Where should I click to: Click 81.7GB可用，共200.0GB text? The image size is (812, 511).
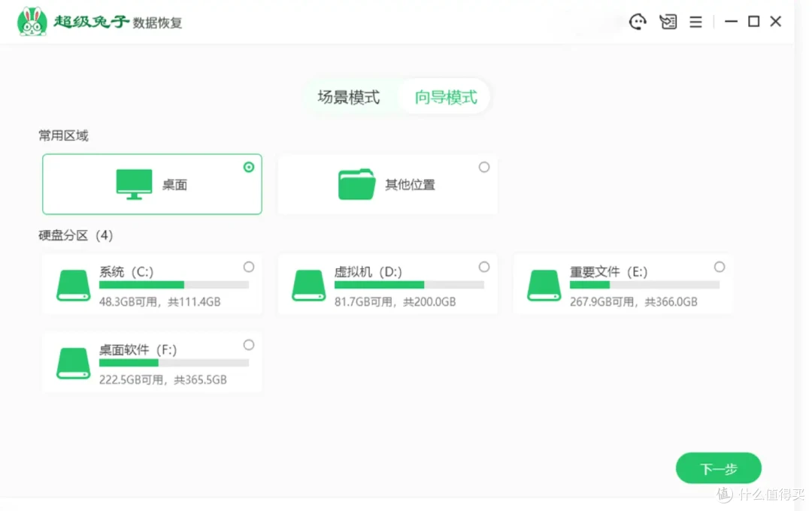click(395, 302)
